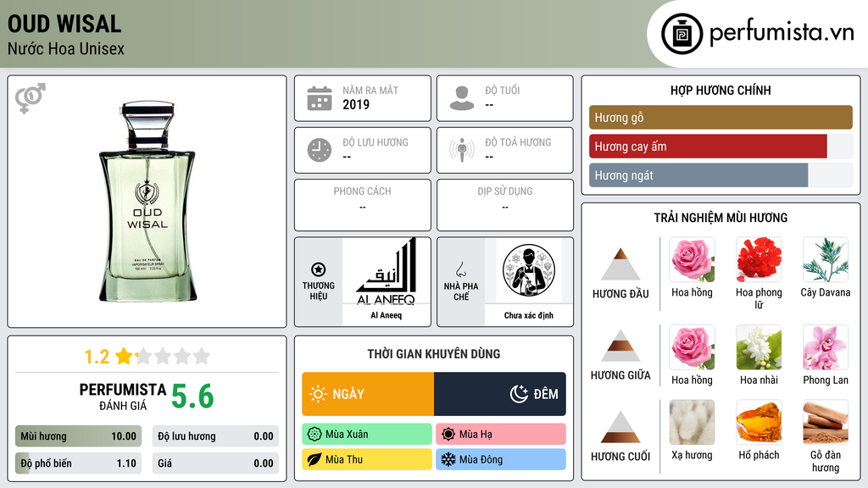Select the Ngày daytime bar

[x=368, y=394]
